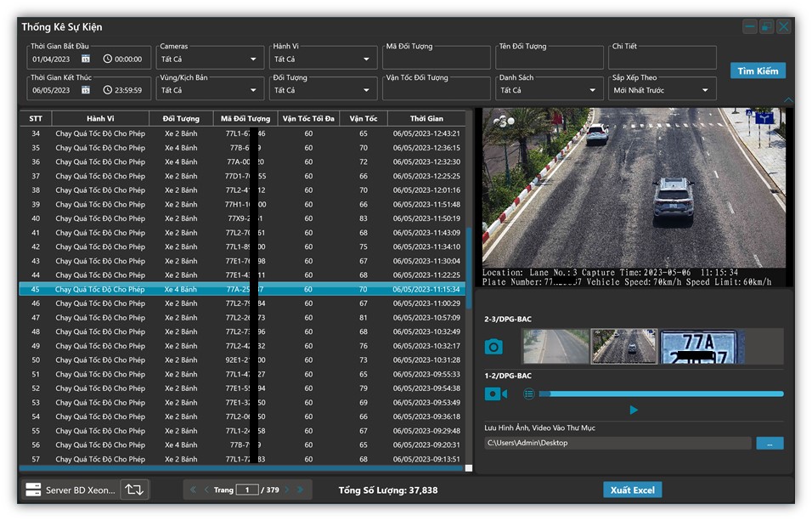Click the Tìm Kiếm search button
812x521 pixels.
click(758, 71)
